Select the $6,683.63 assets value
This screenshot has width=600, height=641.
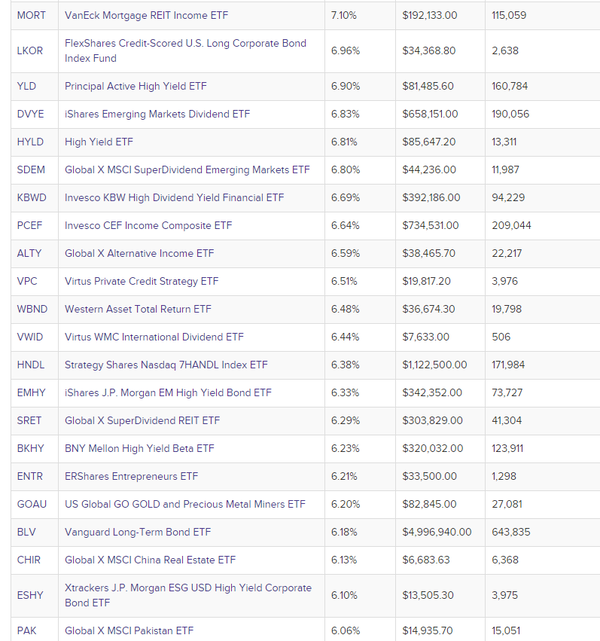[x=426, y=560]
